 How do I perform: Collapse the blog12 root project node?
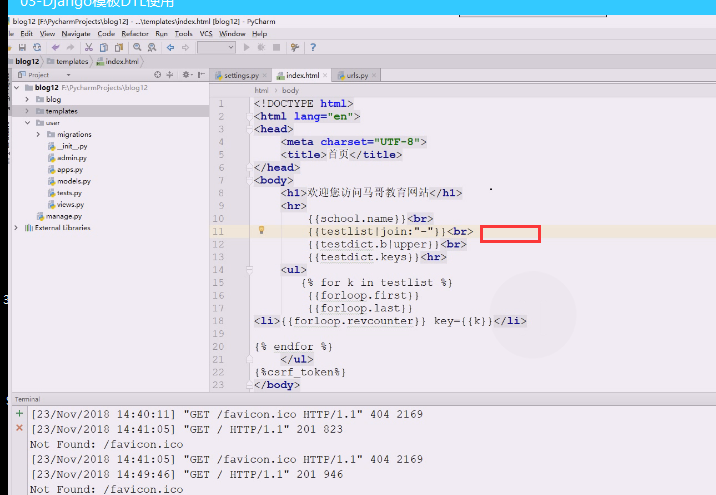pos(17,87)
